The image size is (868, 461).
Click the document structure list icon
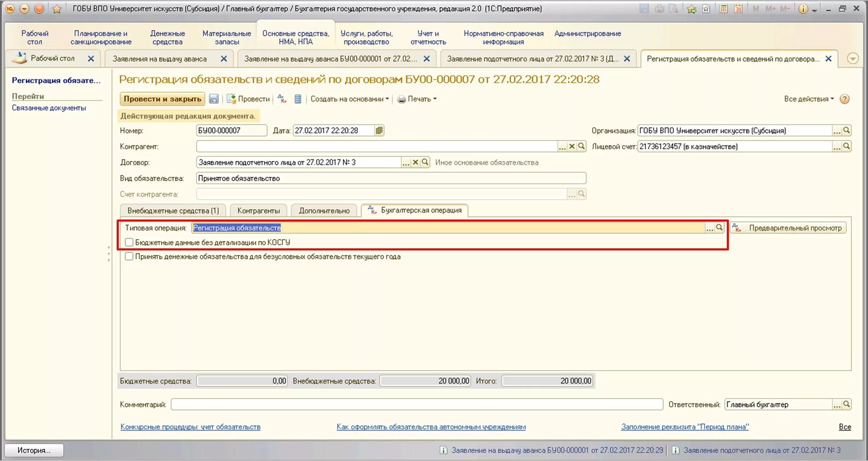pyautogui.click(x=298, y=99)
